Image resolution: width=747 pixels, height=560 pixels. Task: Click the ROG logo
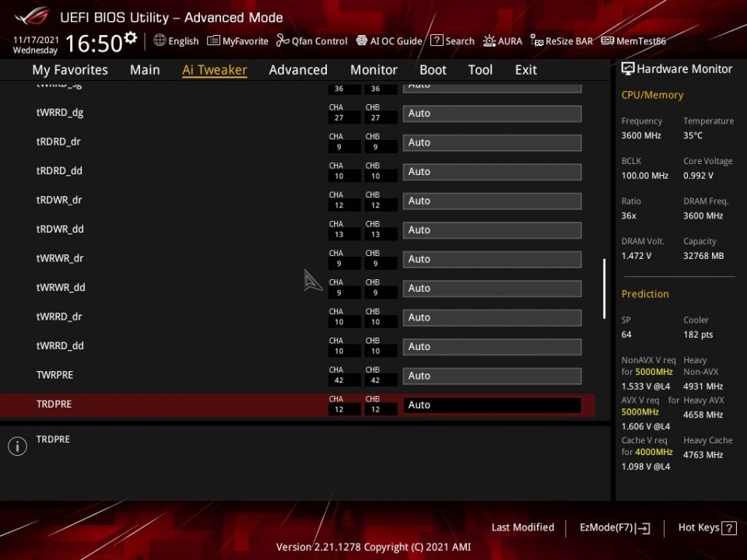click(x=31, y=16)
